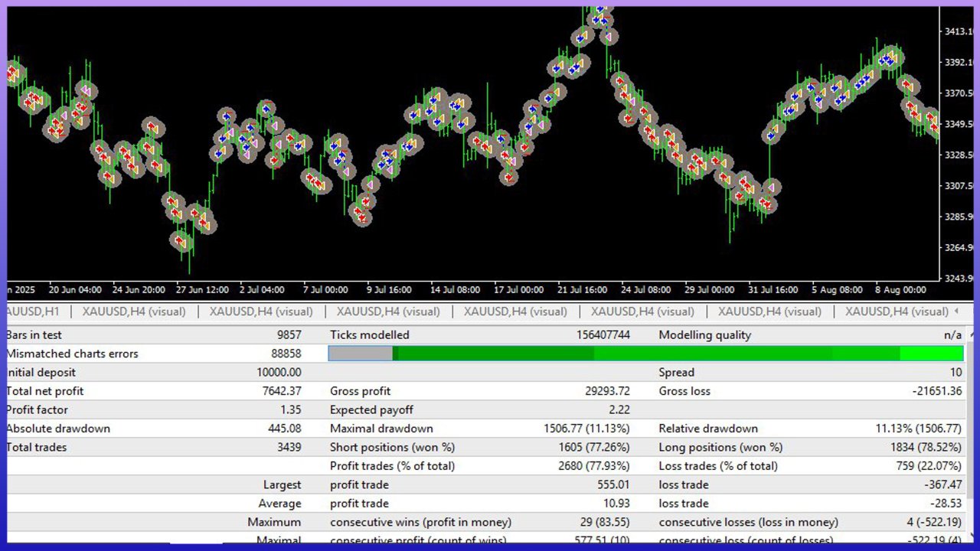
Task: Click Loss trades value 759 (22.07%)
Action: (x=928, y=466)
